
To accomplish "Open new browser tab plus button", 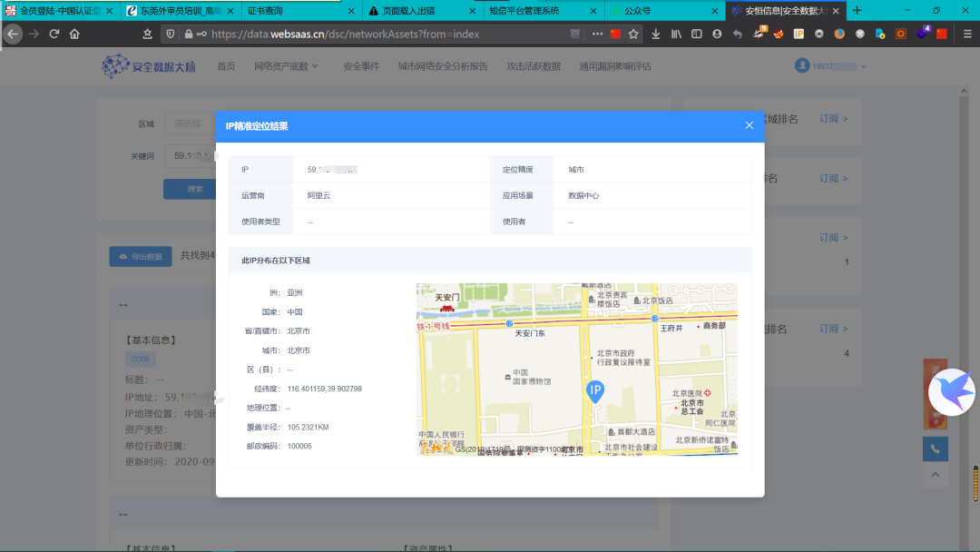I will click(857, 11).
